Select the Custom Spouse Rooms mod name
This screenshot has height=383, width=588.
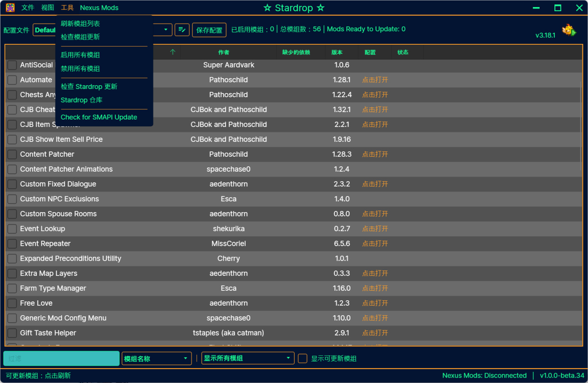(x=58, y=214)
